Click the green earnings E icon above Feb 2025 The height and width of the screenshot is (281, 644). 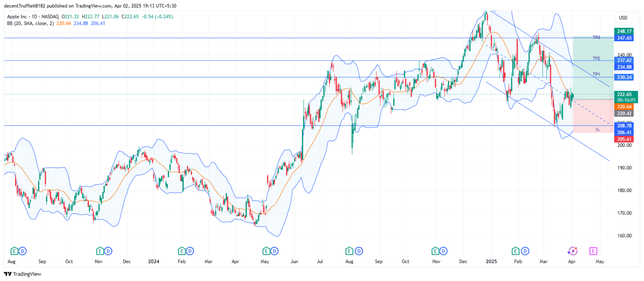point(516,251)
